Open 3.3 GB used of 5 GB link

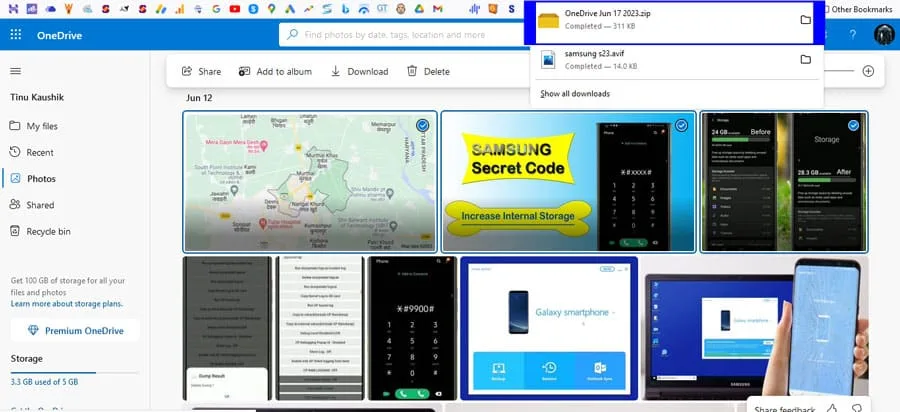tap(44, 382)
